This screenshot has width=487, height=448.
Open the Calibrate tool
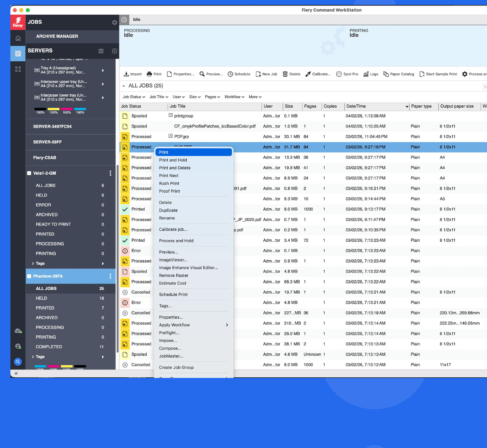pos(318,74)
